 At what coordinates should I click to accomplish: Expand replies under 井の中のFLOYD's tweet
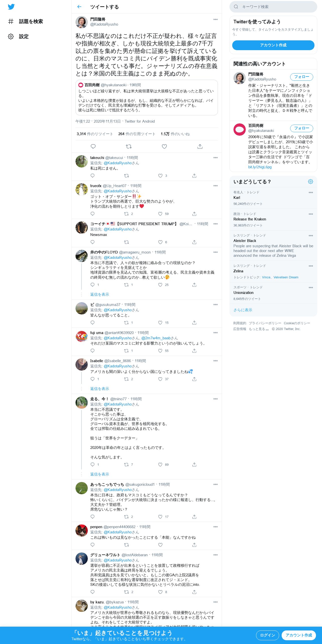pos(100,294)
